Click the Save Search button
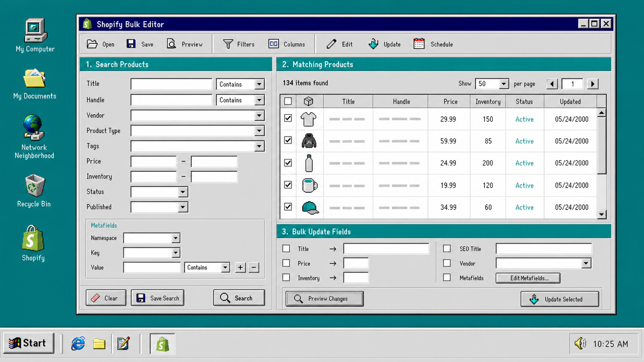Screen dimensions: 644x362 click(x=158, y=298)
